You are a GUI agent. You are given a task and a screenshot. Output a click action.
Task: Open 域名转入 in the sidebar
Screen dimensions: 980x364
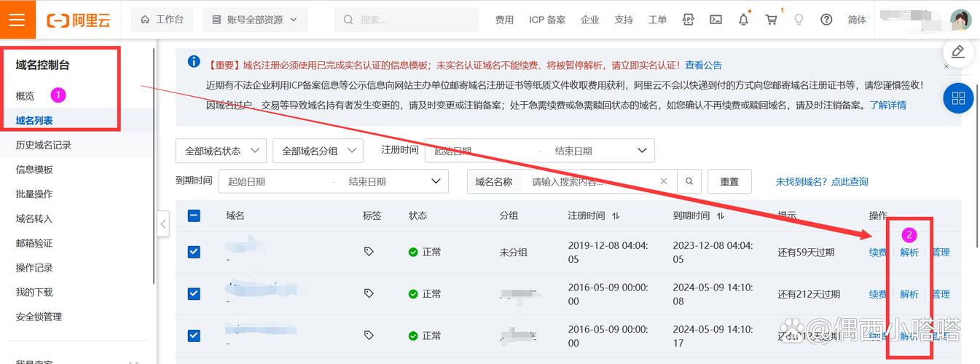coord(34,218)
